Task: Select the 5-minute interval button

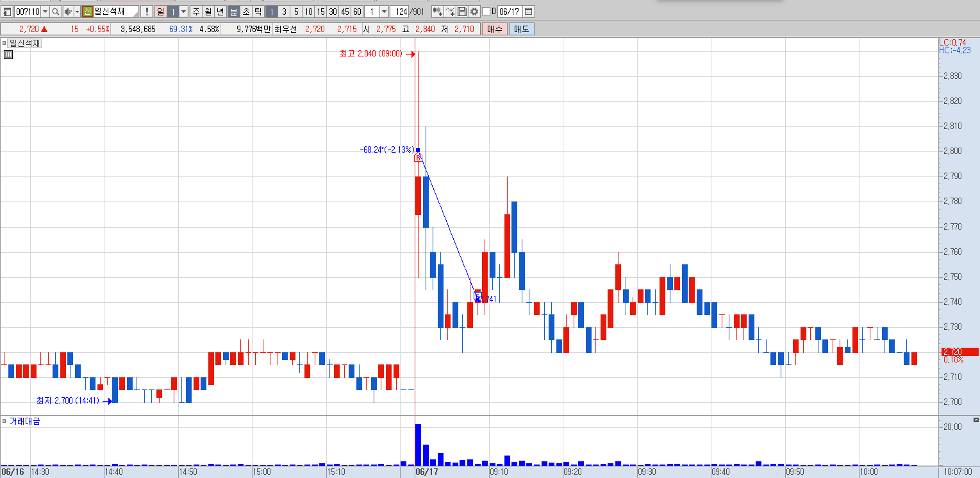Action: pyautogui.click(x=296, y=12)
